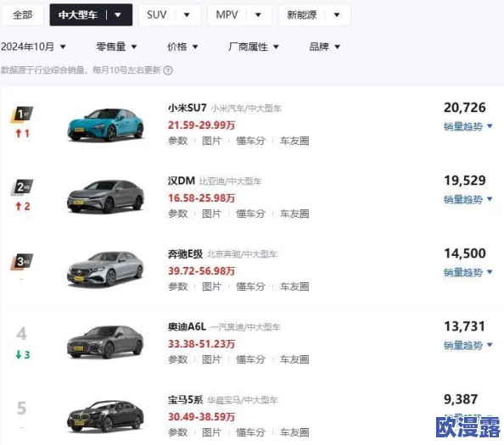Expand 销量趋势 for 汉DM
Viewport: 504px width, 445px height.
[468, 199]
